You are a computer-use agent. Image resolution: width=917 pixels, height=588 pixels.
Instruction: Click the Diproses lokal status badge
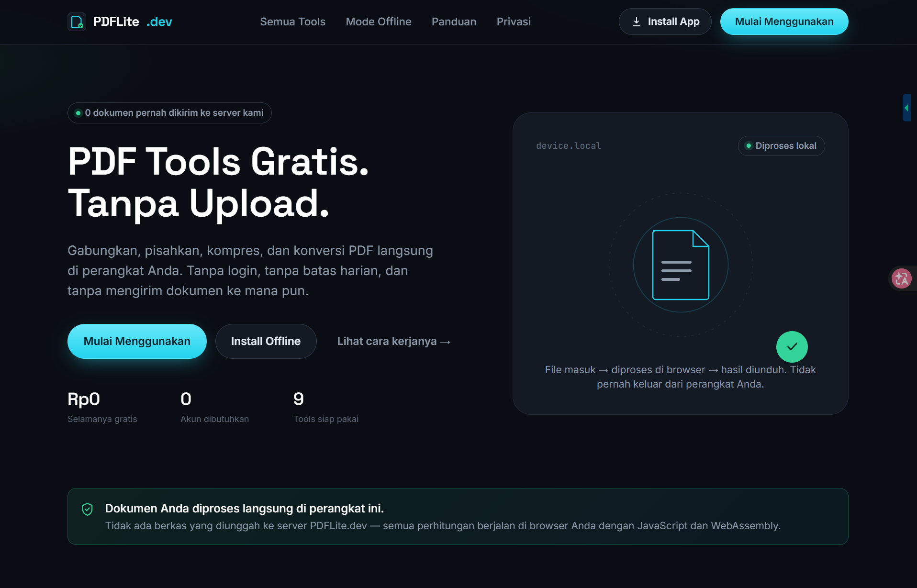click(x=781, y=146)
